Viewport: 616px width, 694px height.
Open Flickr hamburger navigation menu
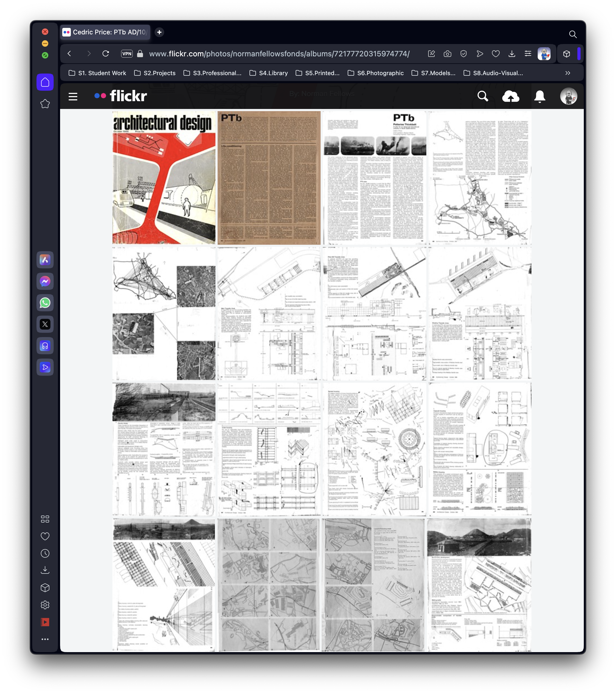point(73,96)
